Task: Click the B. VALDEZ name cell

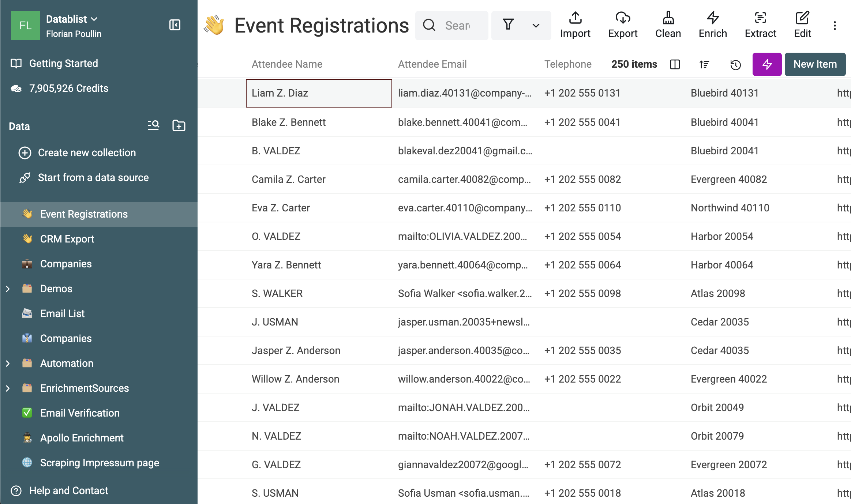Action: pyautogui.click(x=319, y=151)
